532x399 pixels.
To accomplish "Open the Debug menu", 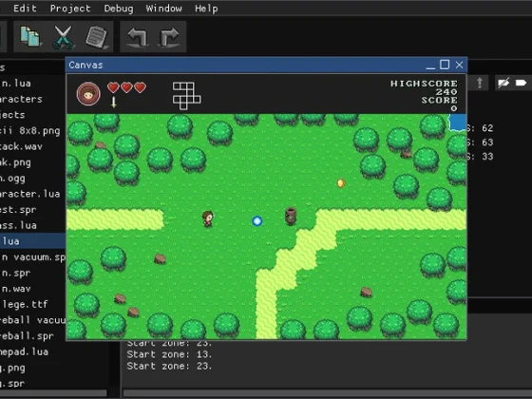I will [x=119, y=9].
